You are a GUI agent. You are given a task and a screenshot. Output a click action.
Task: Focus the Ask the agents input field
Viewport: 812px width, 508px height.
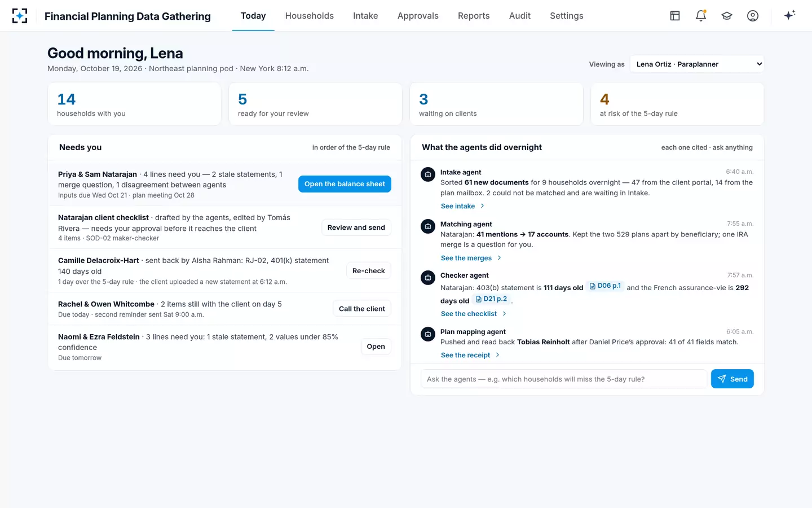(564, 379)
